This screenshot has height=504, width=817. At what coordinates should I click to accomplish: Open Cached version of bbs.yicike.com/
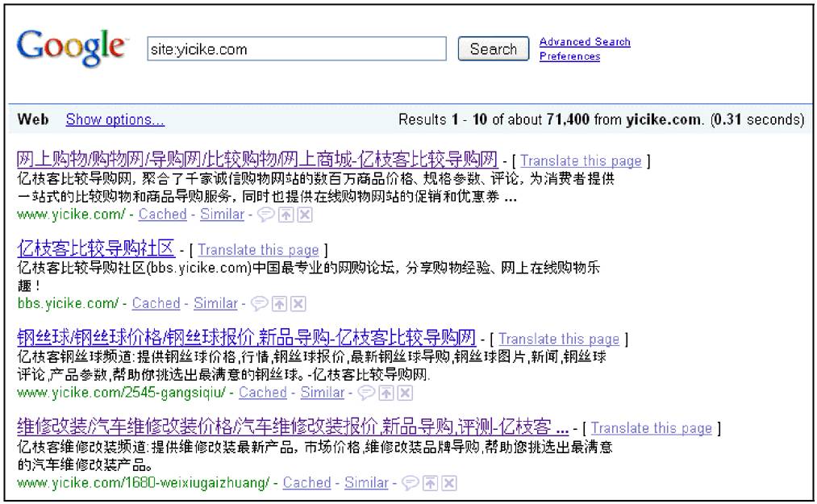[156, 303]
